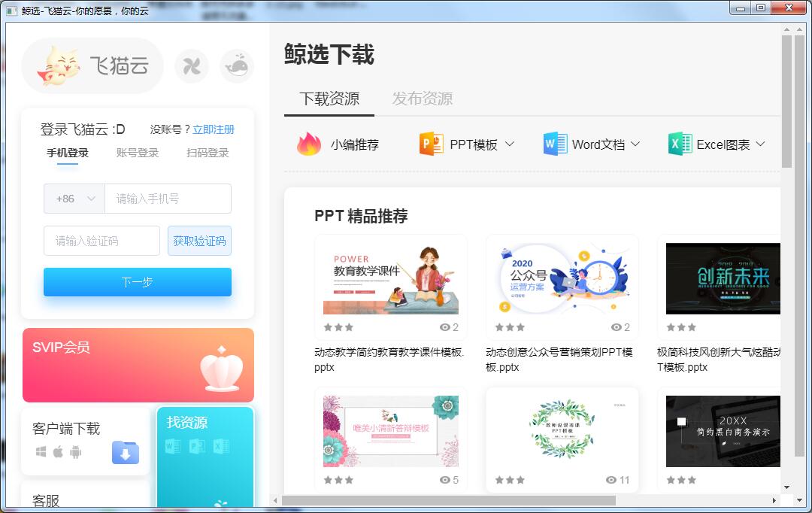Click the 获取验证码 button
Viewport: 812px width, 513px height.
coord(199,241)
